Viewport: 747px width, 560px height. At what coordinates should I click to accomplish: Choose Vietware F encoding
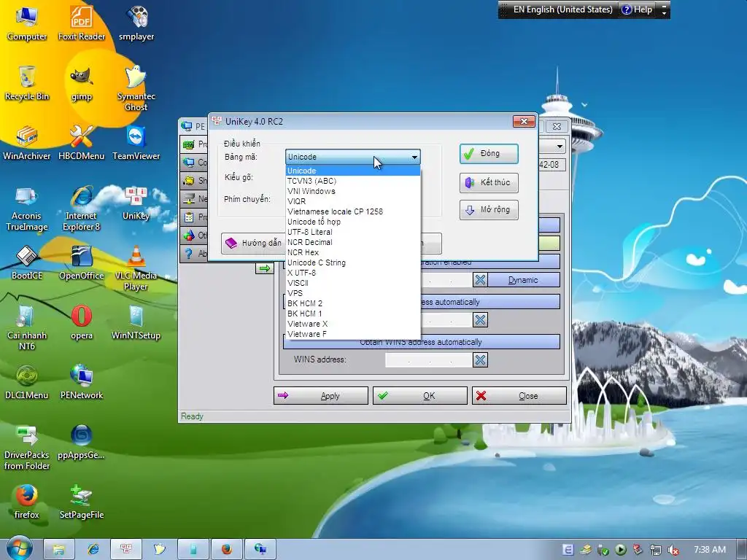pyautogui.click(x=353, y=334)
